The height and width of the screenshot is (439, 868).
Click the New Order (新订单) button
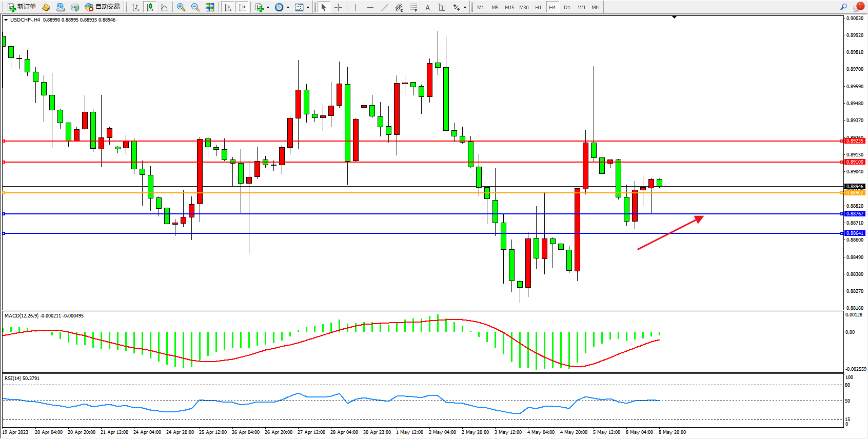tap(22, 7)
